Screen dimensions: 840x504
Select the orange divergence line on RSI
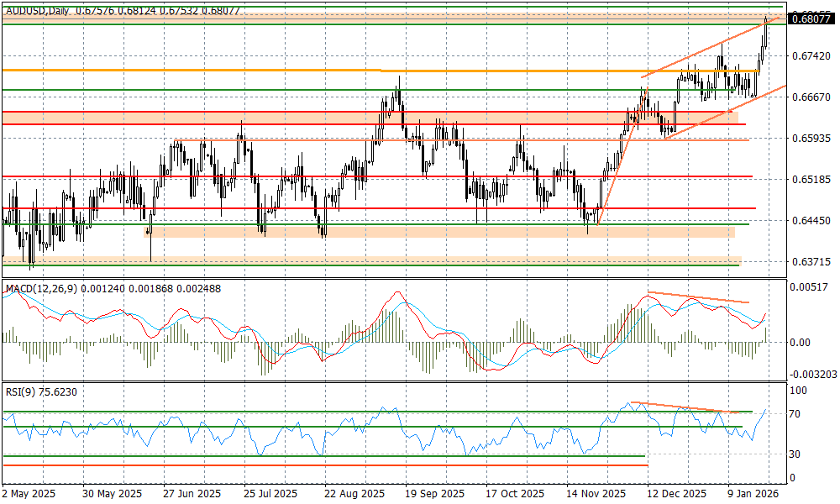click(x=685, y=407)
